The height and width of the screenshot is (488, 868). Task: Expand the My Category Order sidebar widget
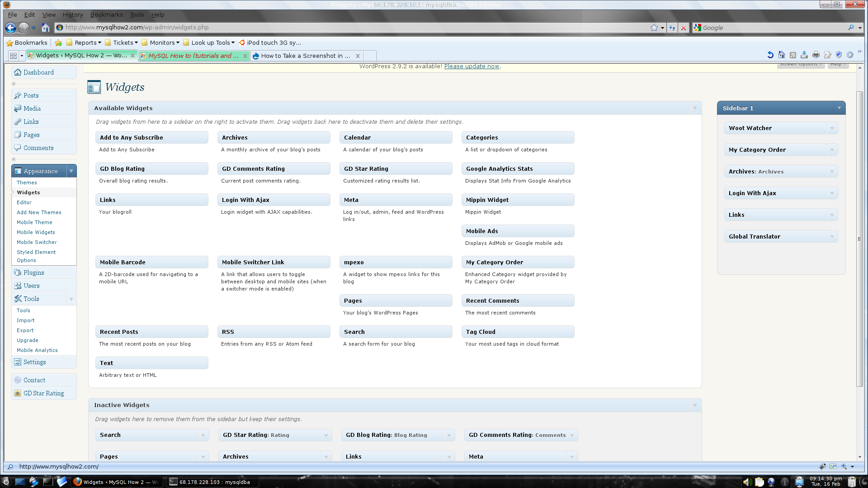tap(832, 150)
